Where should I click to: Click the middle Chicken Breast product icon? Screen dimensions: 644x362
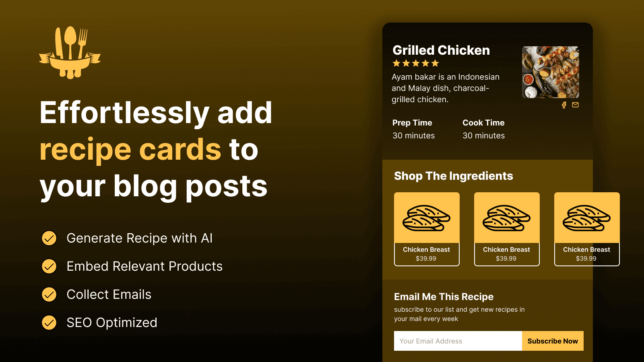pyautogui.click(x=507, y=218)
